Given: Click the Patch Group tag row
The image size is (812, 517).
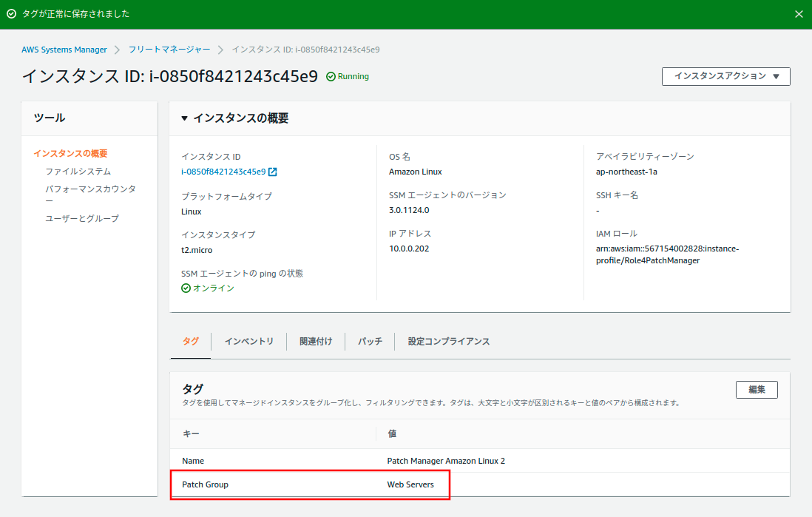Looking at the screenshot, I should click(x=311, y=484).
